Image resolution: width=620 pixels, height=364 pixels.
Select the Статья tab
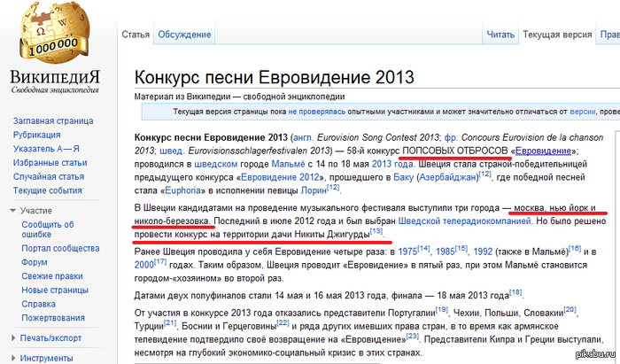[136, 35]
